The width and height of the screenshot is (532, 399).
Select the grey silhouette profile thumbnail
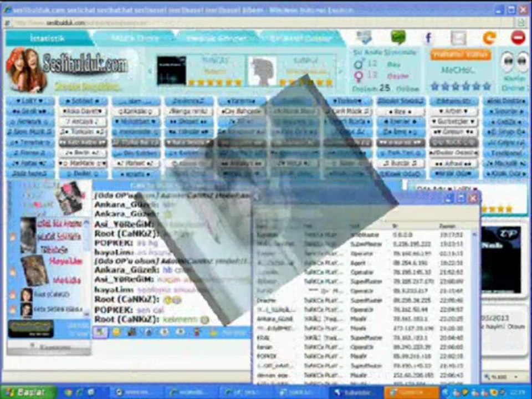coord(262,71)
